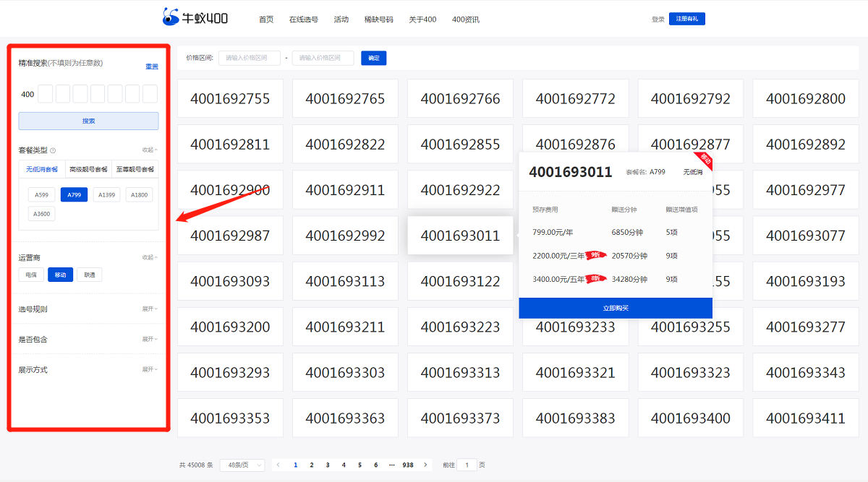Click the previous page arrow in pagination
Viewport: 868px width, 482px height.
[x=279, y=465]
